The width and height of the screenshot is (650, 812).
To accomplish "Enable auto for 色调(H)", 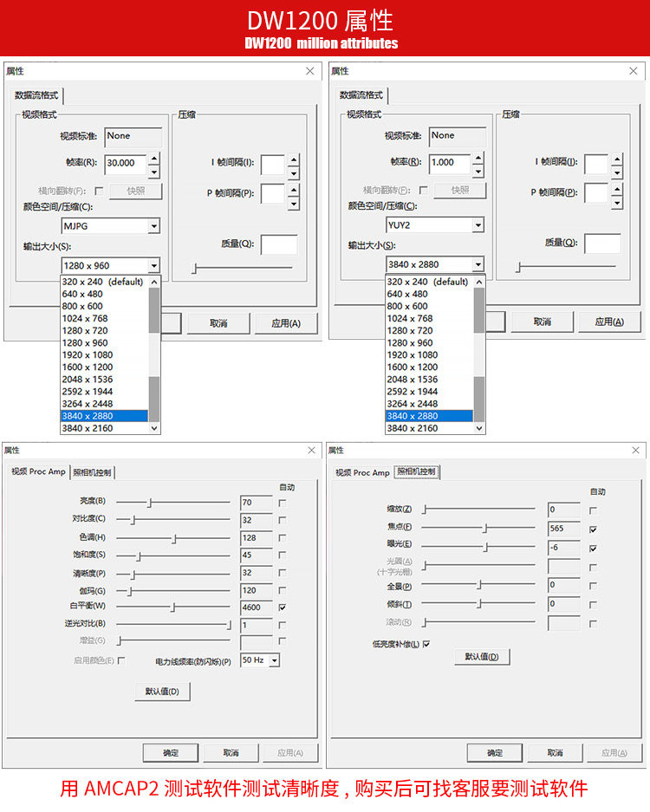I will (283, 538).
